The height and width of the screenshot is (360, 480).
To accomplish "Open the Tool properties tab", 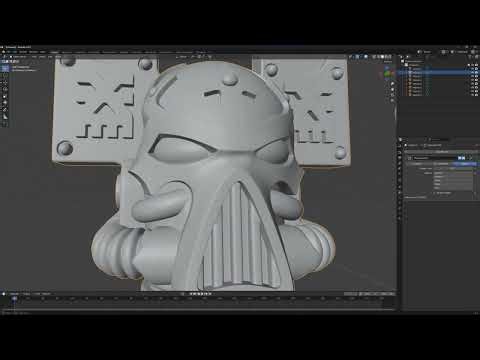I will (x=400, y=146).
